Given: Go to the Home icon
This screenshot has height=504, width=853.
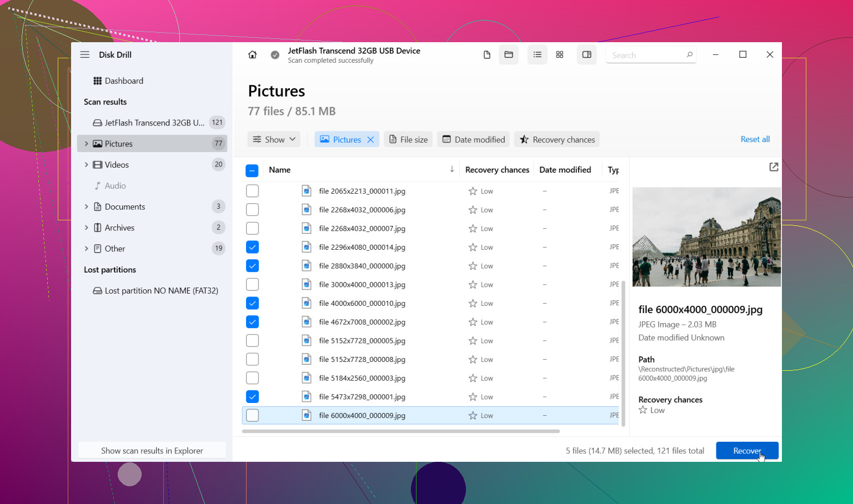Looking at the screenshot, I should (x=252, y=54).
